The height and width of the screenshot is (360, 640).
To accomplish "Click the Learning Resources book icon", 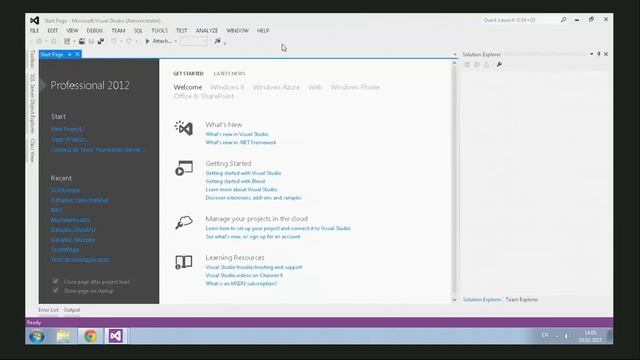I will click(x=184, y=262).
